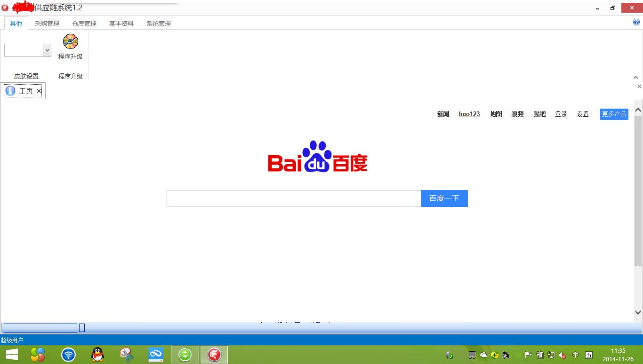Open the WiFi app in the taskbar
This screenshot has height=364, width=643.
click(x=68, y=355)
